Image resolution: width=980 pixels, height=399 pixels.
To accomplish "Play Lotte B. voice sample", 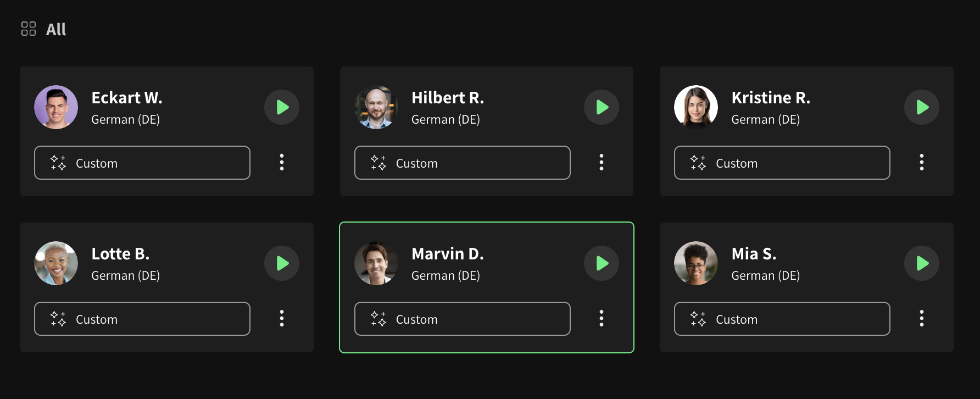I will tap(282, 263).
